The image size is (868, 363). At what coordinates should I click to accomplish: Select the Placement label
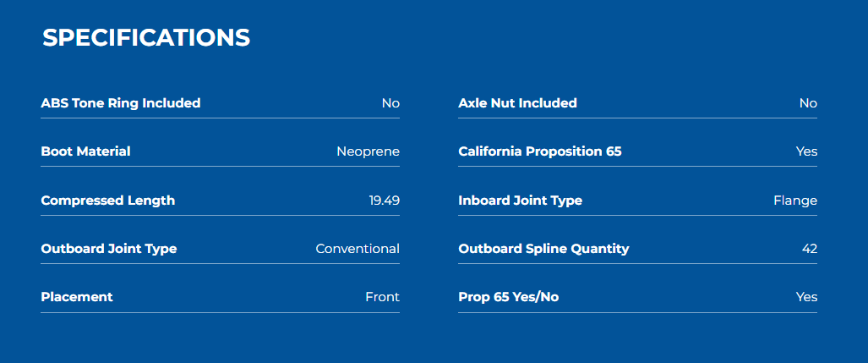[77, 297]
